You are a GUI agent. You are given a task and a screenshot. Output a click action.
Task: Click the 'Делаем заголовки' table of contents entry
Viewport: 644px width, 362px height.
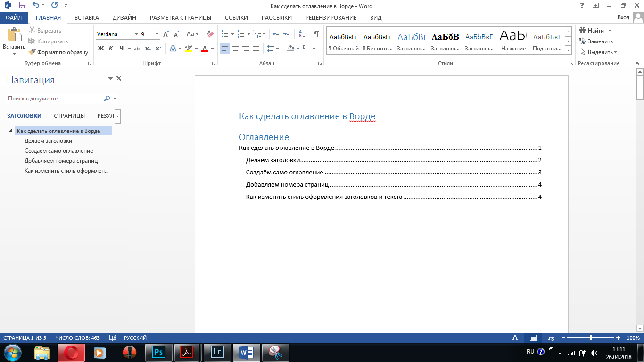tap(273, 160)
